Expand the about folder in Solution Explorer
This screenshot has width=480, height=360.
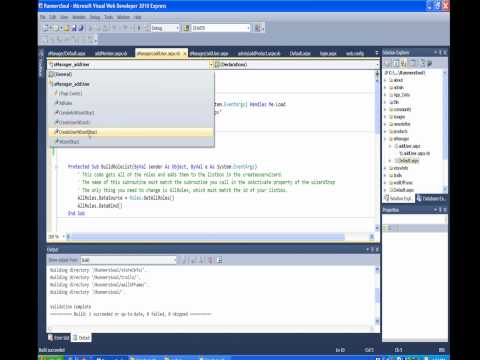coord(385,80)
